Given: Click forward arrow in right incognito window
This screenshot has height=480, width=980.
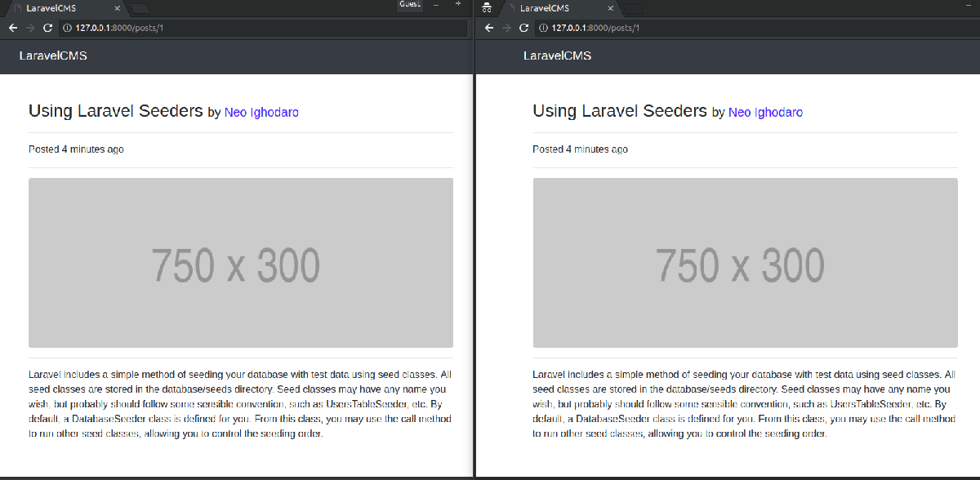Looking at the screenshot, I should (x=506, y=28).
